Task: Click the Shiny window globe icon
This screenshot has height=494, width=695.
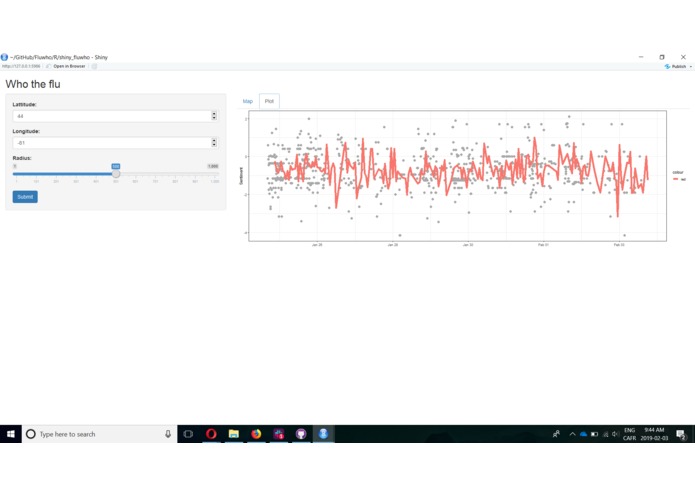Action: [x=4, y=57]
